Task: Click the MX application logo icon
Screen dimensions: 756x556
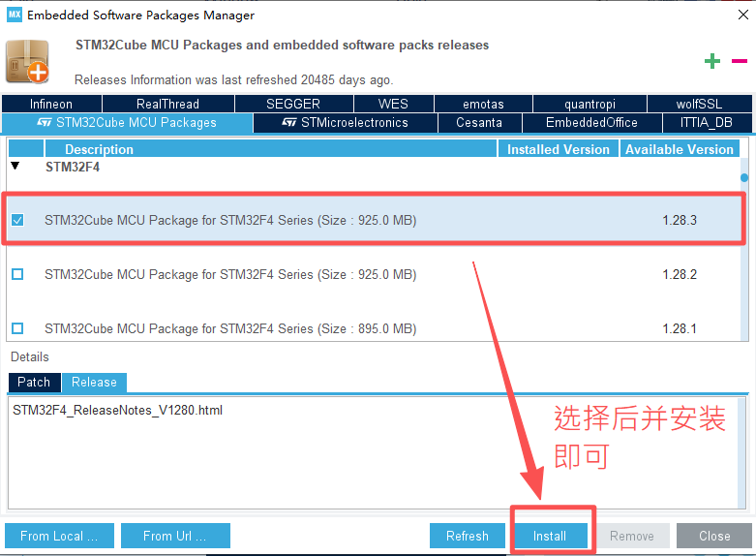Action: pos(14,15)
